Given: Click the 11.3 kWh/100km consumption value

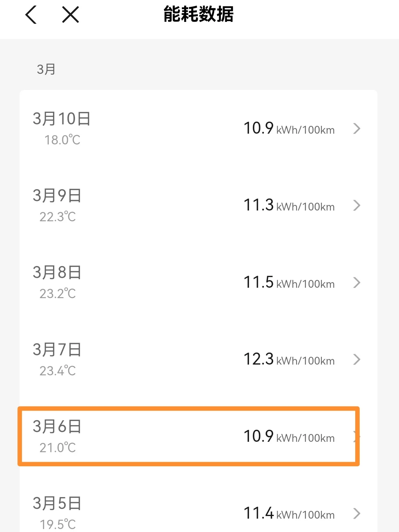Looking at the screenshot, I should click(x=289, y=205).
